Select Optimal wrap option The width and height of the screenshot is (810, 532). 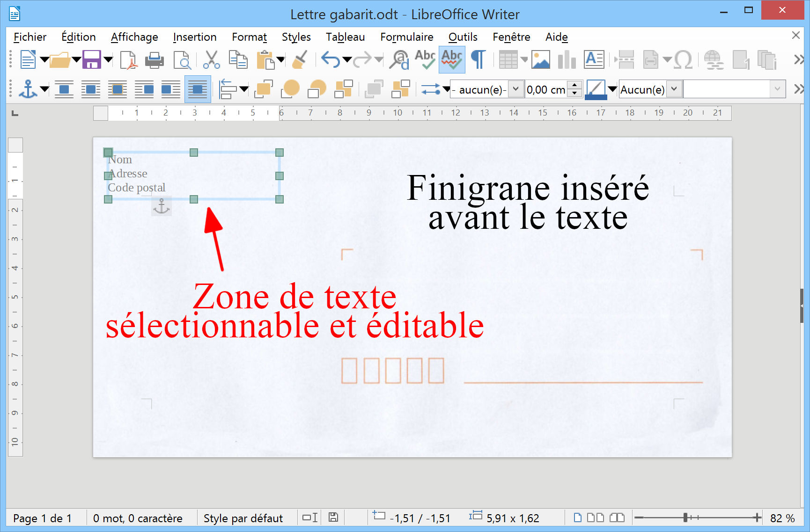point(118,89)
